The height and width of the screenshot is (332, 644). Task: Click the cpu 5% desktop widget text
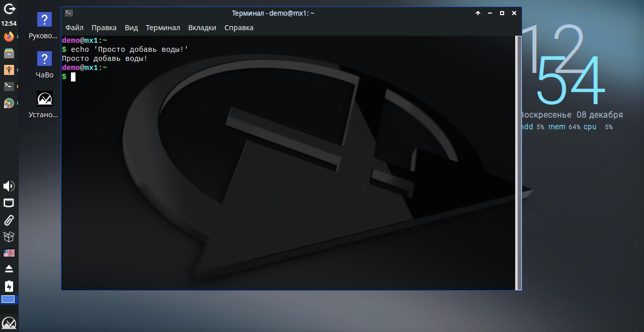tap(598, 127)
